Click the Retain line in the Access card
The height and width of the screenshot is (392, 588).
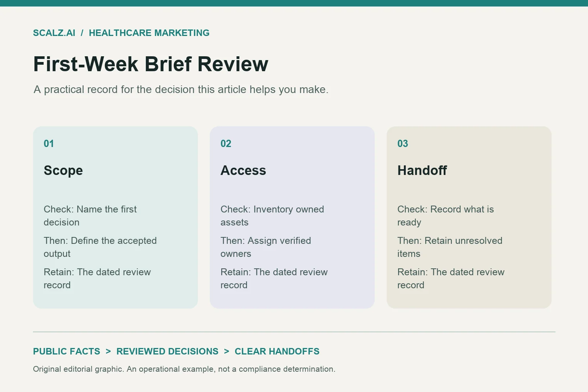274,278
